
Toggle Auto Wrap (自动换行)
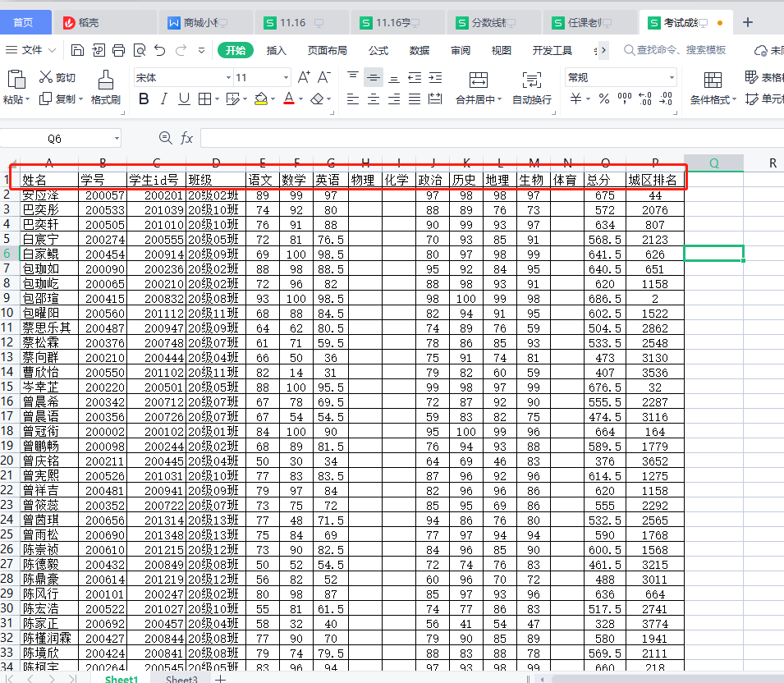[532, 88]
